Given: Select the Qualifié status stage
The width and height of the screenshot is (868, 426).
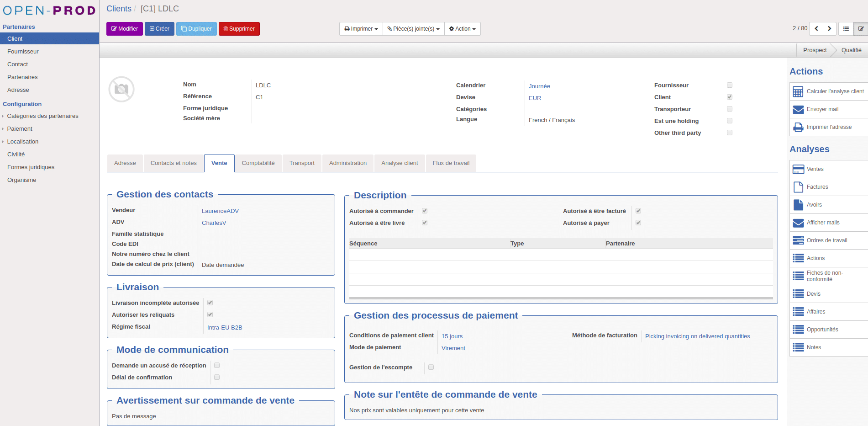Looking at the screenshot, I should click(x=851, y=50).
